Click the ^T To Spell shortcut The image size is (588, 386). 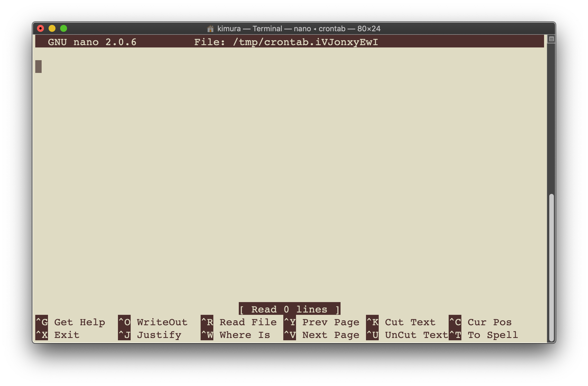(484, 335)
